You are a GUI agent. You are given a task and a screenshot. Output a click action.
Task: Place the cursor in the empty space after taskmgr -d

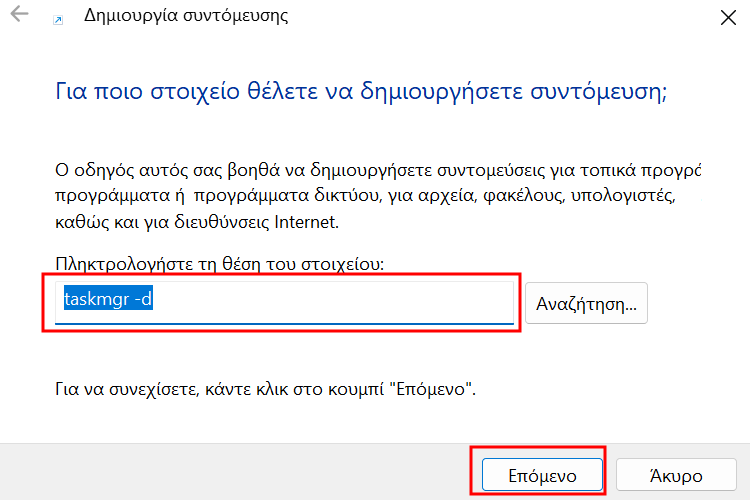[x=333, y=300]
